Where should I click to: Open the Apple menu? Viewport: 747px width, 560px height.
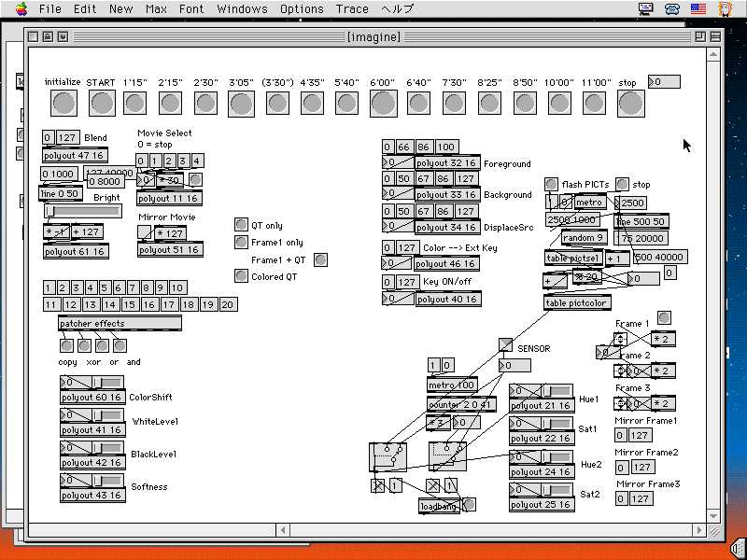pyautogui.click(x=21, y=8)
